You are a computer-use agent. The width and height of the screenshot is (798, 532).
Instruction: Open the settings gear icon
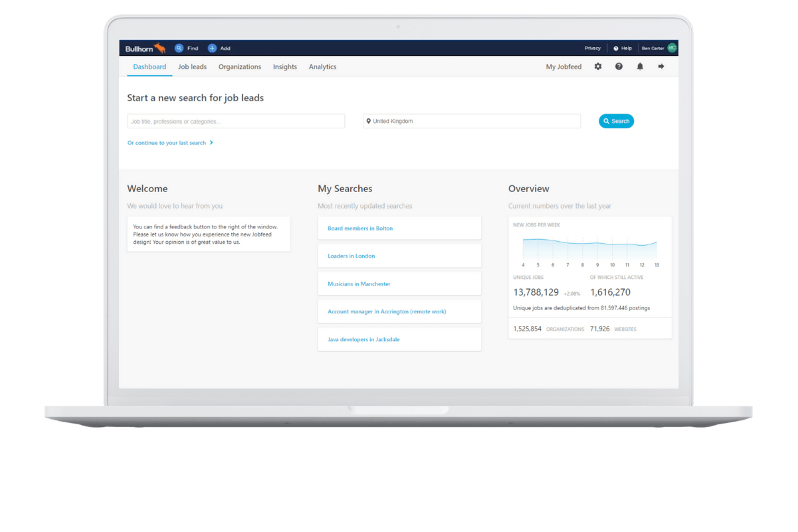598,66
